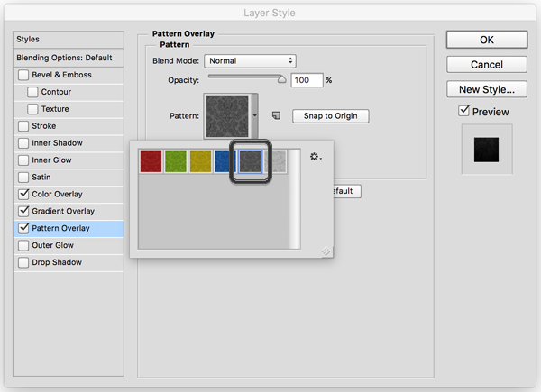This screenshot has height=392, width=541.
Task: Click the create new preset icon
Action: [x=277, y=116]
